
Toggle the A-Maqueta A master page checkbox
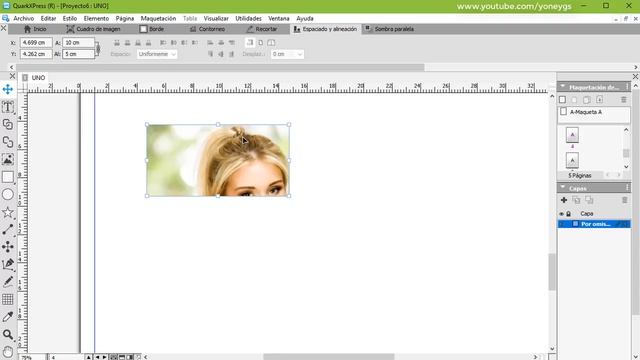click(564, 111)
